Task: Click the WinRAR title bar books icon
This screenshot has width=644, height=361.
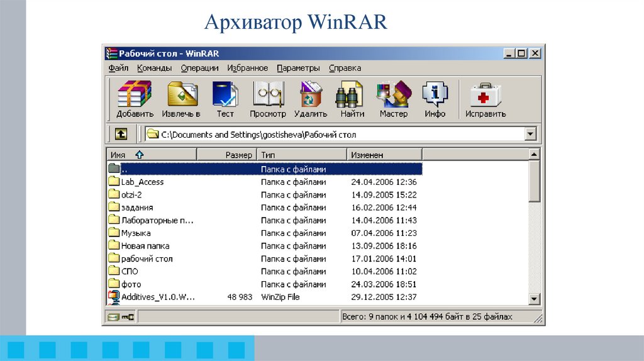Action: pyautogui.click(x=111, y=53)
